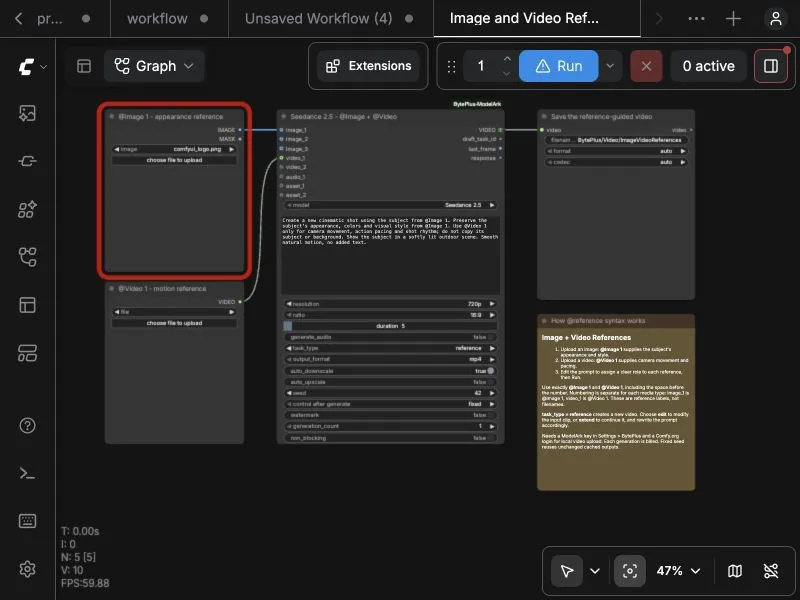Open the tab overflow three-dots menu
This screenshot has width=800, height=600.
696,19
